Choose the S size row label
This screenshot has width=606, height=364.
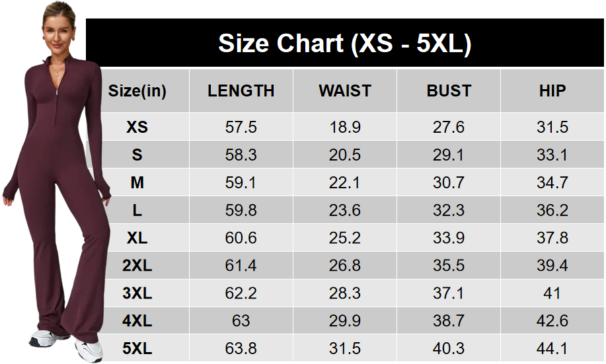point(137,155)
